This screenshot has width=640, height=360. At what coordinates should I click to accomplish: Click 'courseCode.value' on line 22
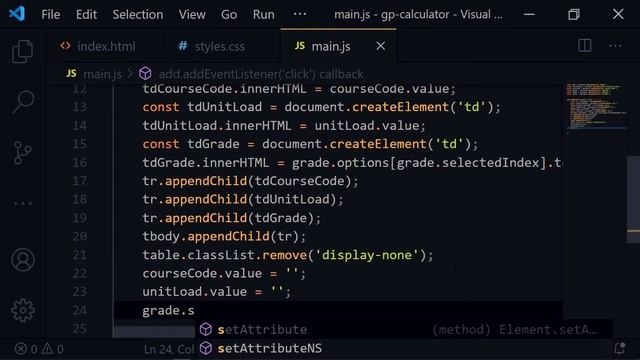click(202, 273)
